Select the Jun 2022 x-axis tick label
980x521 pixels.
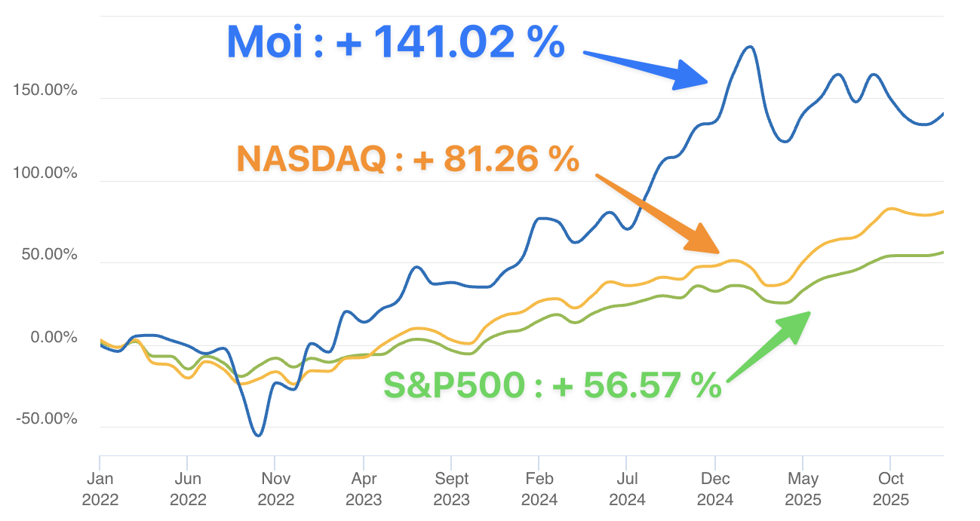187,489
